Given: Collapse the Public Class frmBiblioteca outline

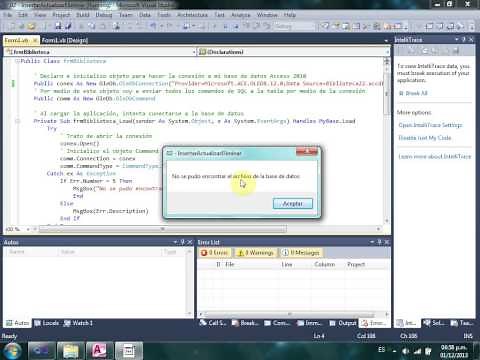Looking at the screenshot, I should (17, 61).
